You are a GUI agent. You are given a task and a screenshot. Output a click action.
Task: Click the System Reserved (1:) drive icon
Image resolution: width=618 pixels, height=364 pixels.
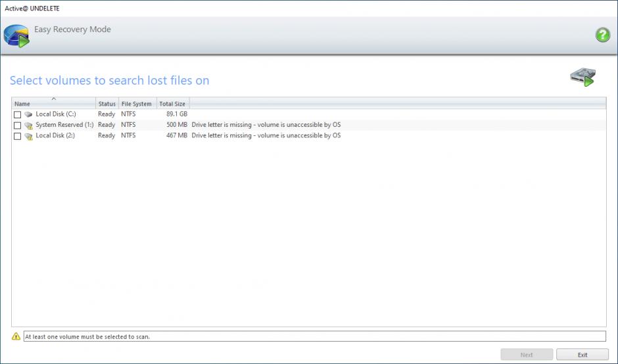28,125
